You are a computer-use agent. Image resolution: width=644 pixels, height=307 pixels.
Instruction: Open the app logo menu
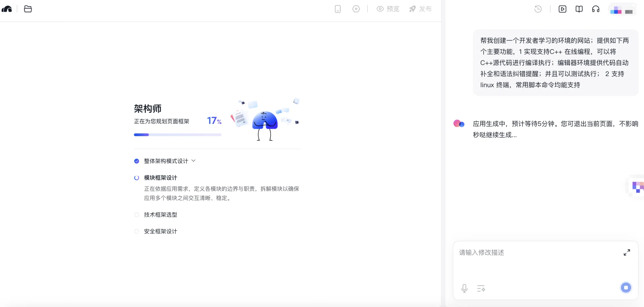tap(7, 9)
